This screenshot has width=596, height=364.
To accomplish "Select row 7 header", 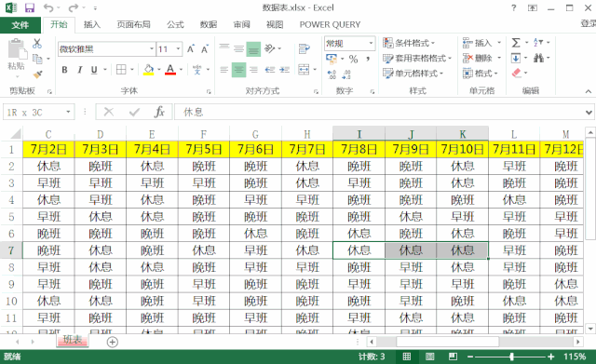I will point(11,250).
